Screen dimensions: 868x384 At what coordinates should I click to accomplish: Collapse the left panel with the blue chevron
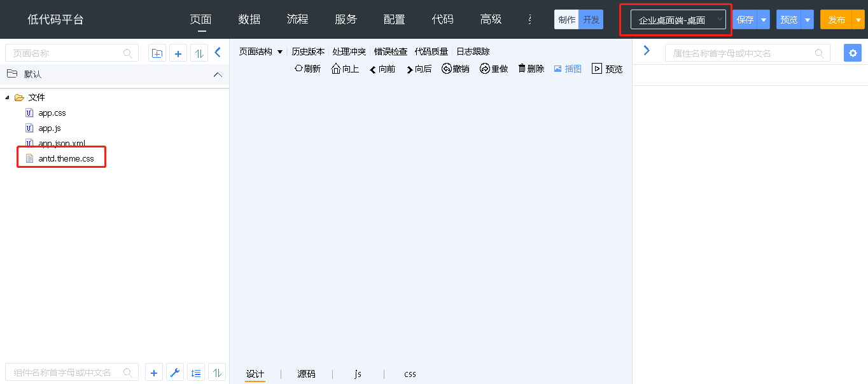tap(218, 53)
